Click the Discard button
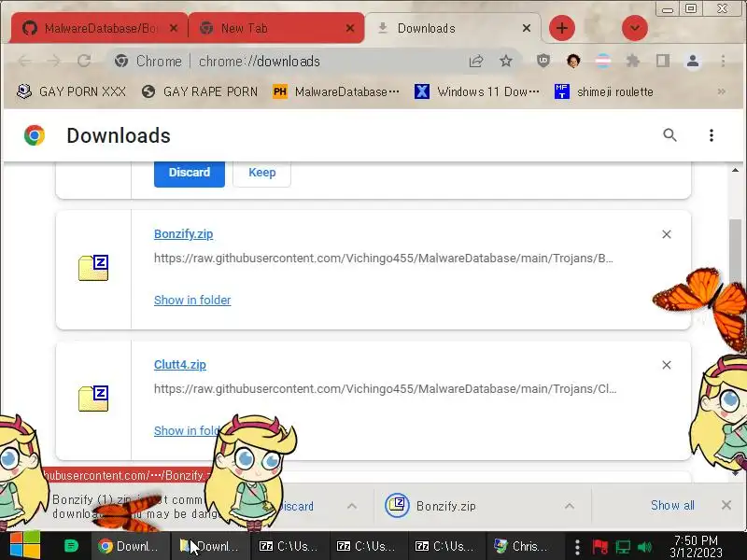This screenshot has width=747, height=560. click(190, 173)
